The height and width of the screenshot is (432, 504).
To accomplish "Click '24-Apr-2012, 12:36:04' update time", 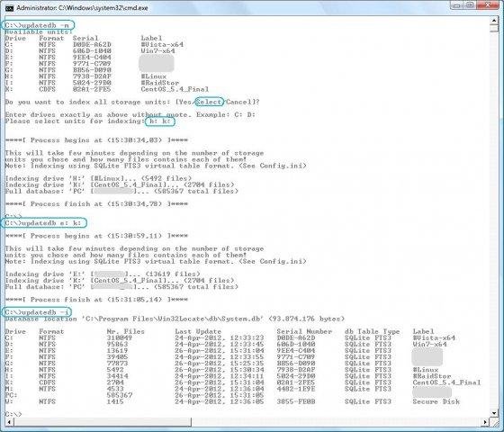I will (x=220, y=389).
